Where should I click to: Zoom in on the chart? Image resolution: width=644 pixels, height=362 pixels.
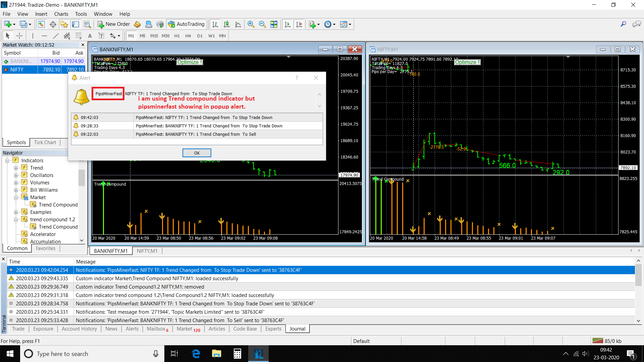point(251,24)
